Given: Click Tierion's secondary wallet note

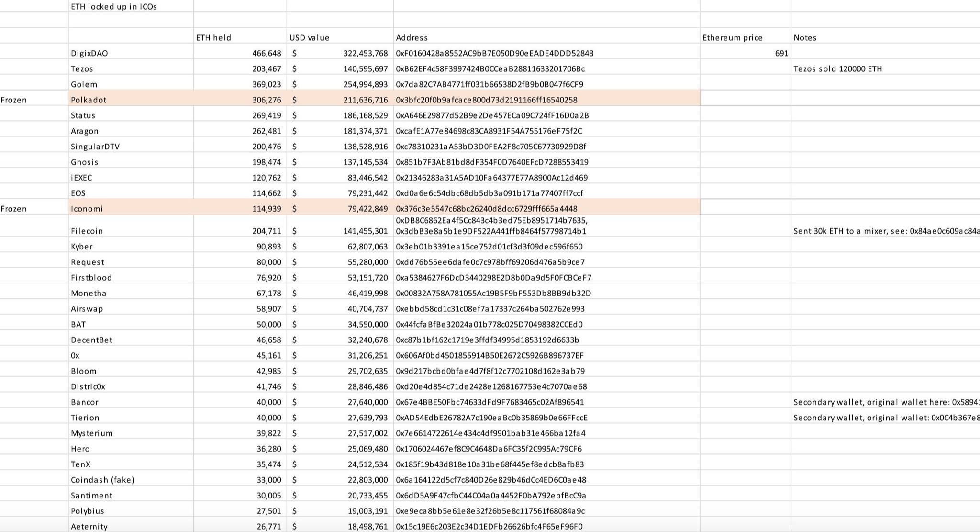Looking at the screenshot, I should 885,418.
